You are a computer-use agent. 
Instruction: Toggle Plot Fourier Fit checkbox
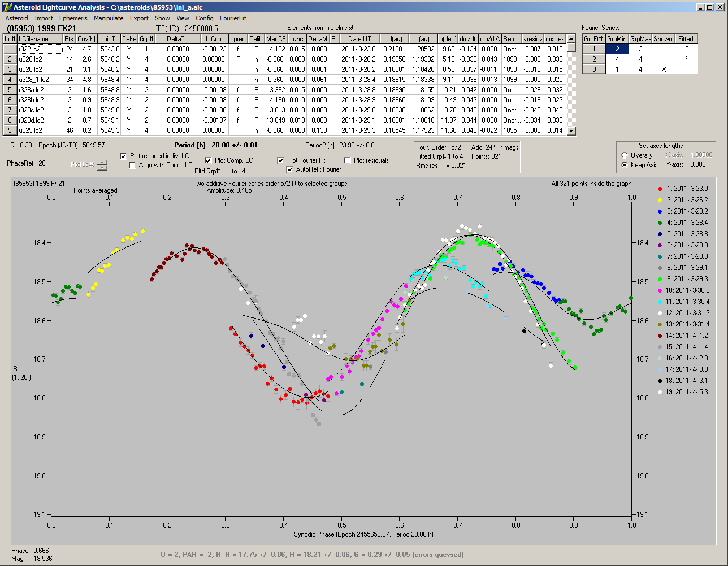pos(281,160)
